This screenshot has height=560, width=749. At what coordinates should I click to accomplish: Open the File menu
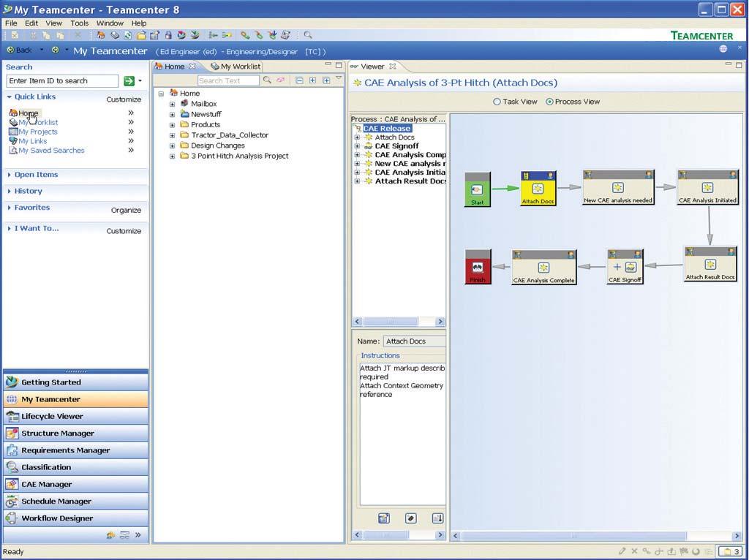pos(11,23)
